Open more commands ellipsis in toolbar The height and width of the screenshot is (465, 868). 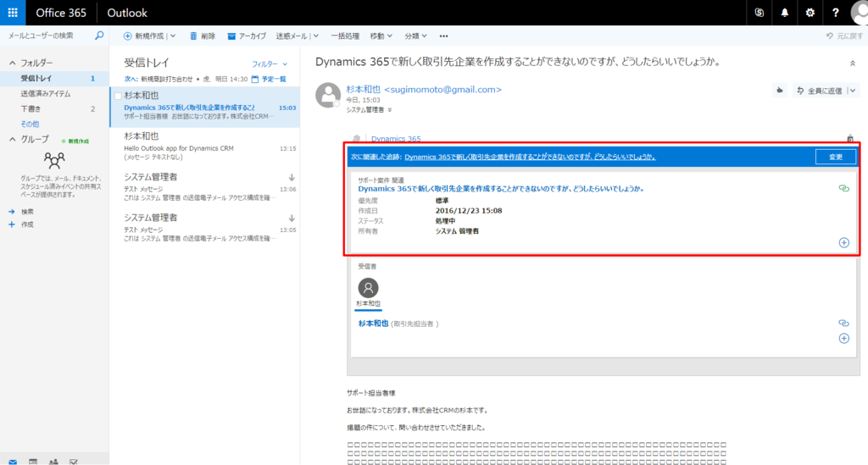[x=443, y=36]
